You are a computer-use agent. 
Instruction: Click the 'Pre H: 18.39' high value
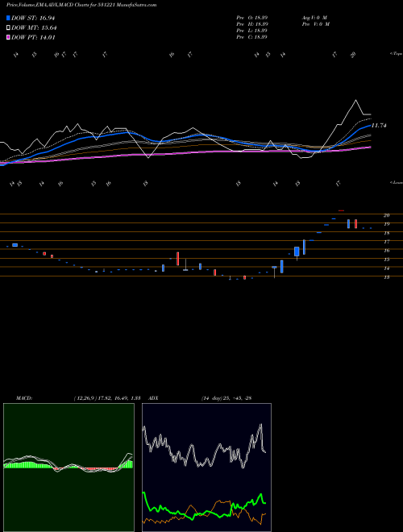(252, 24)
